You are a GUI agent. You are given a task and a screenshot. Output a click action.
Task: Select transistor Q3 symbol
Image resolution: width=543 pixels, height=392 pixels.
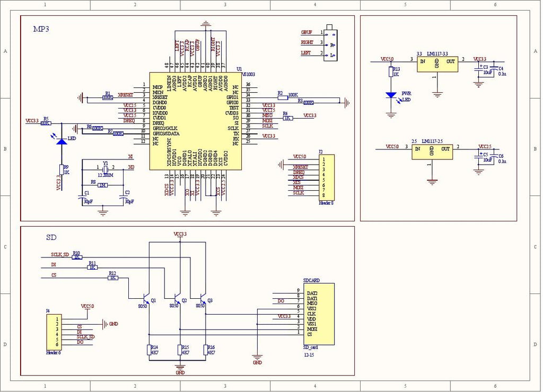pyautogui.click(x=203, y=298)
